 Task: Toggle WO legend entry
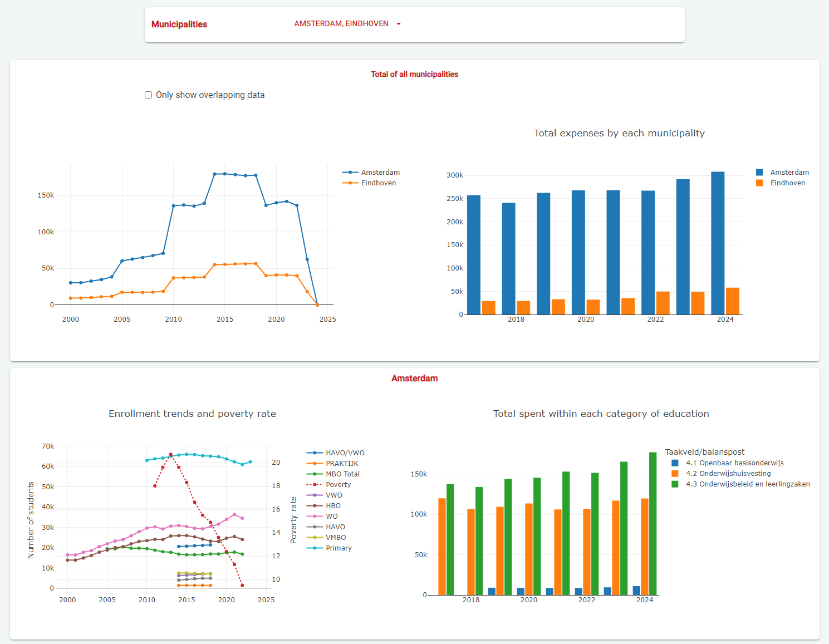(332, 517)
